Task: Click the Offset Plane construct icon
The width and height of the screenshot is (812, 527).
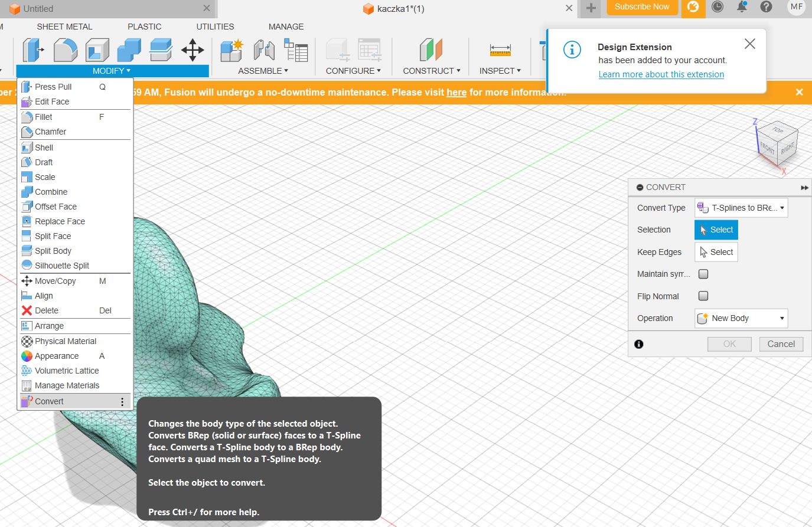Action: click(x=431, y=50)
